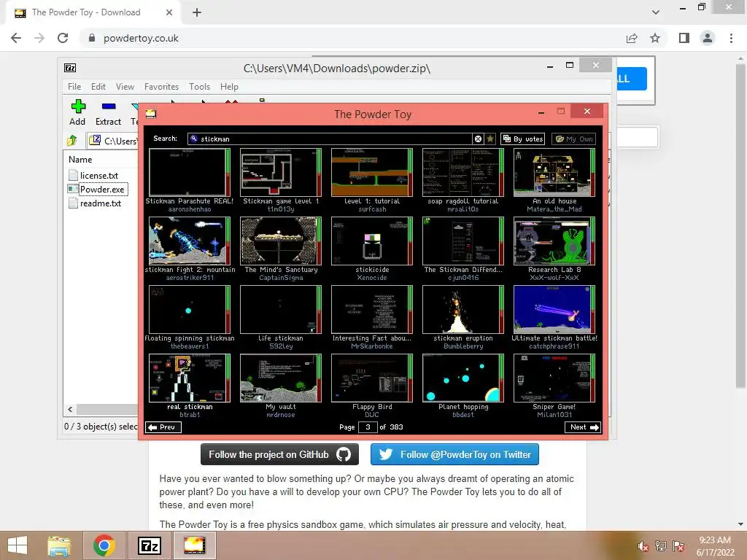The image size is (747, 560).
Task: Toggle By votes sorting button
Action: pos(522,139)
